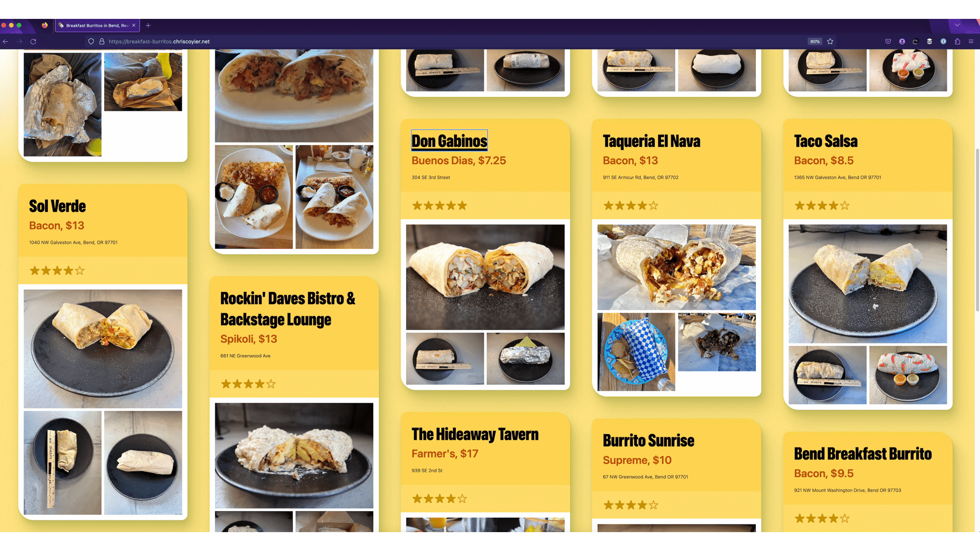980x551 pixels.
Task: Open the Sol Verde sliced burrito photo
Action: (x=103, y=348)
